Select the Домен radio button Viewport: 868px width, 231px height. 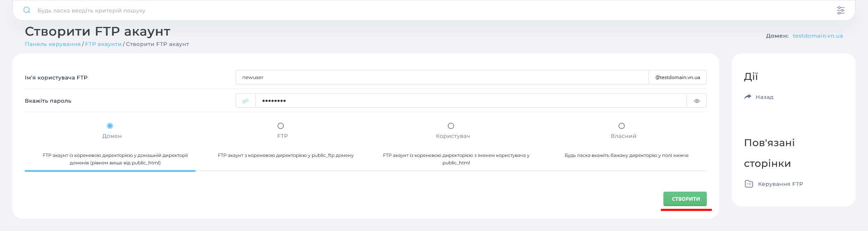pyautogui.click(x=110, y=126)
